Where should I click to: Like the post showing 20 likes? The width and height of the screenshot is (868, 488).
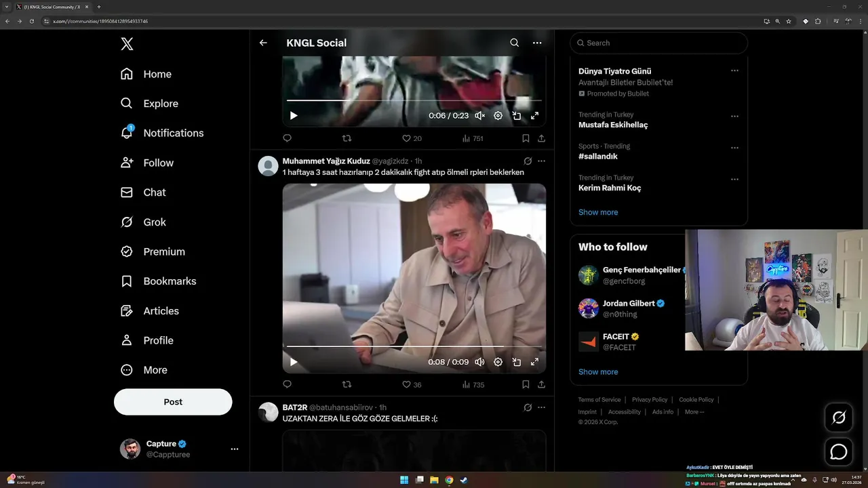click(x=412, y=138)
